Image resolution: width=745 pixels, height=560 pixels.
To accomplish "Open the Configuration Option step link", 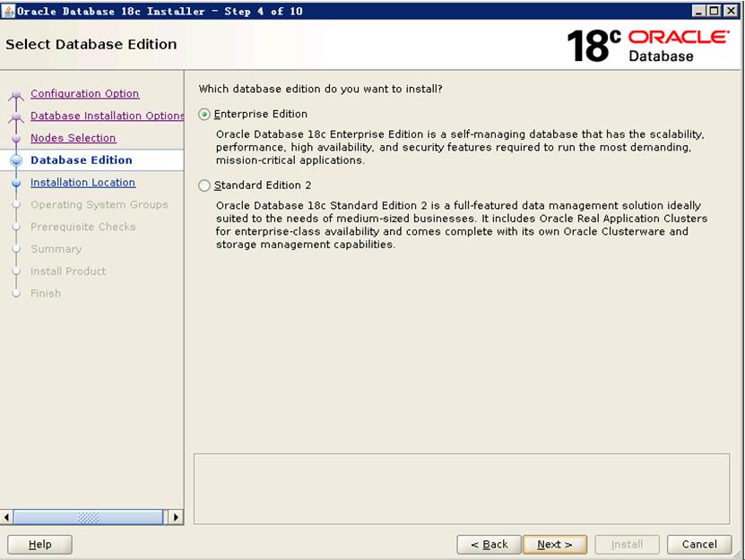I will click(84, 93).
